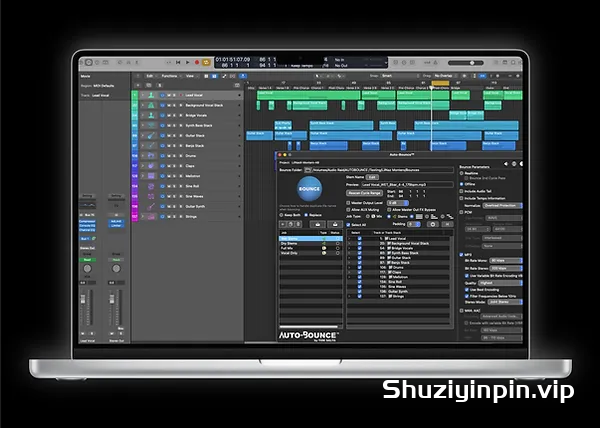Toggle power on the Drums track
Viewport: 600px width, 428px height.
point(162,156)
